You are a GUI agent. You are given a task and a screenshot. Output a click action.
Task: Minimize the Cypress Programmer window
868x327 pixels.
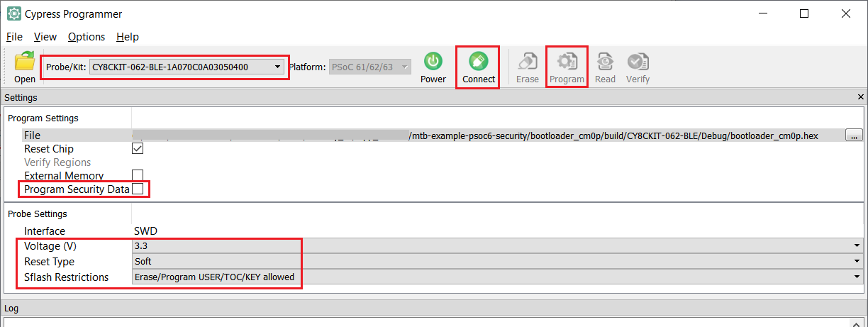tap(762, 13)
